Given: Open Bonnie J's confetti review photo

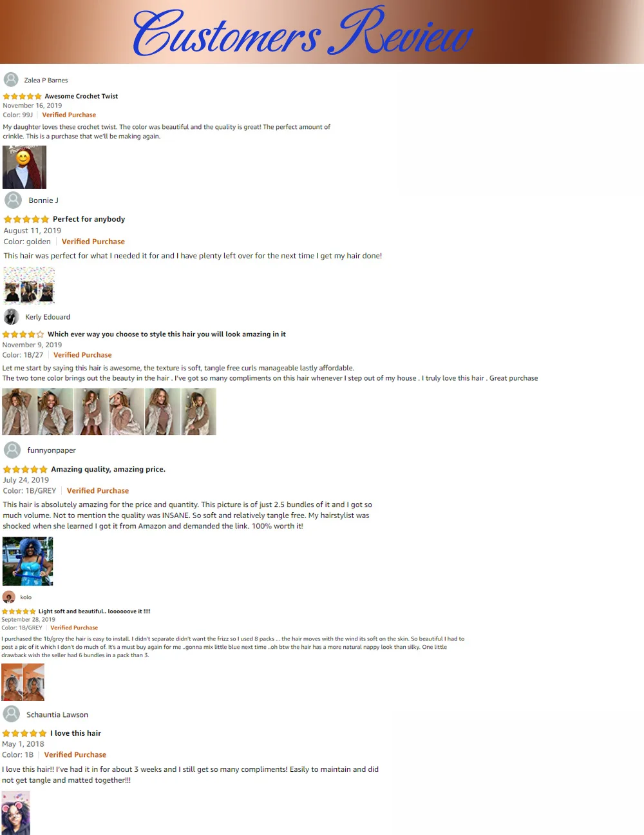Looking at the screenshot, I should 29,285.
